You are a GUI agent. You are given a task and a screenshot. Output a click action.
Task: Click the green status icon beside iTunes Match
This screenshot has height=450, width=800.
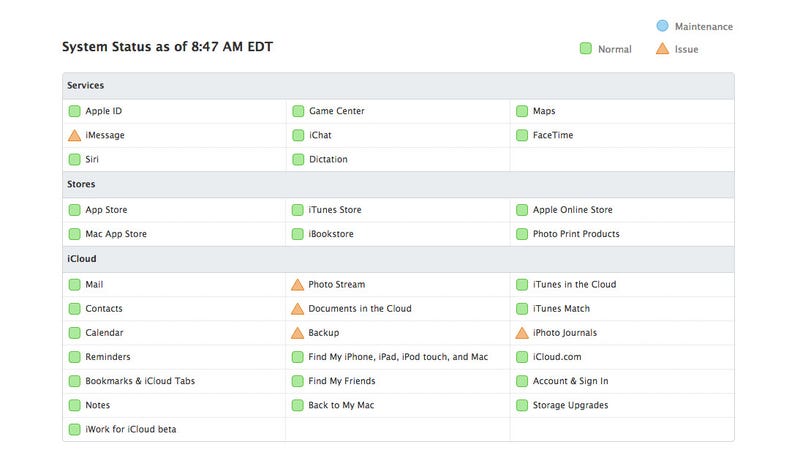(x=522, y=309)
